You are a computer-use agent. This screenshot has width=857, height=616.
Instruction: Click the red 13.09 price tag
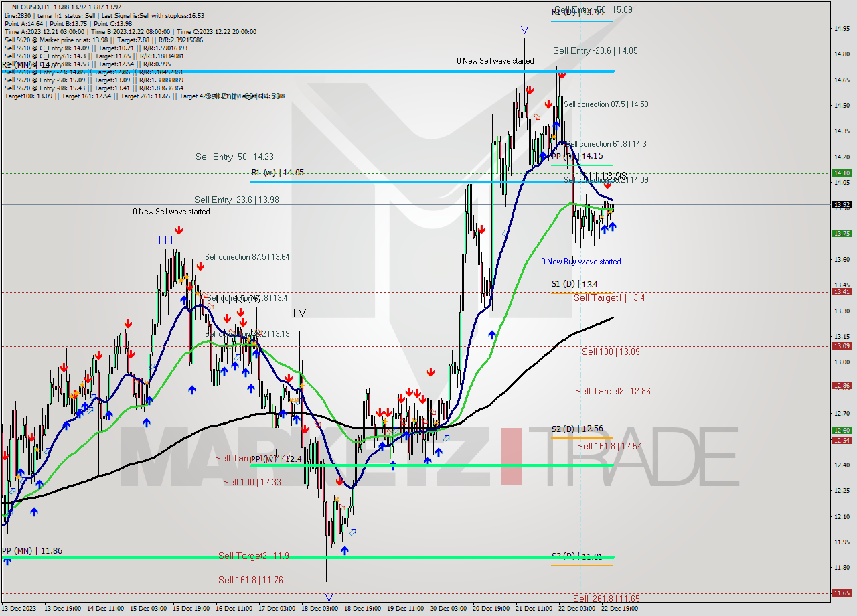(x=841, y=345)
